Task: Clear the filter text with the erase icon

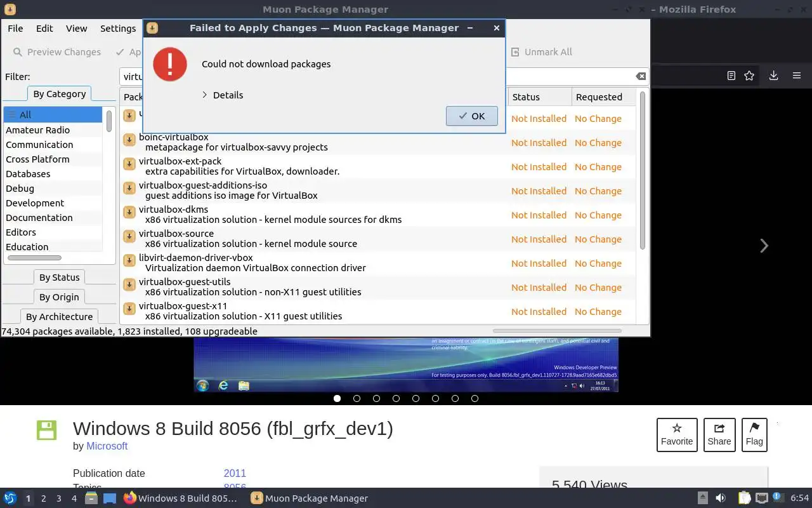Action: [x=641, y=76]
